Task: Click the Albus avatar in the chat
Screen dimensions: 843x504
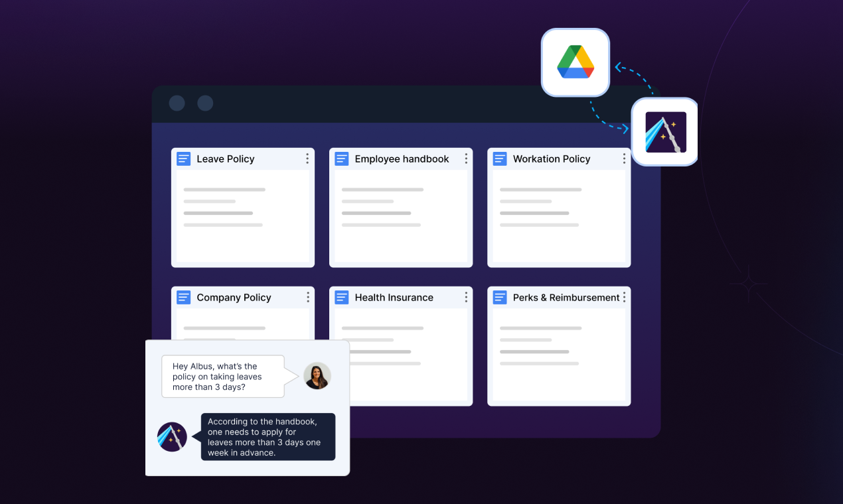Action: pyautogui.click(x=172, y=437)
